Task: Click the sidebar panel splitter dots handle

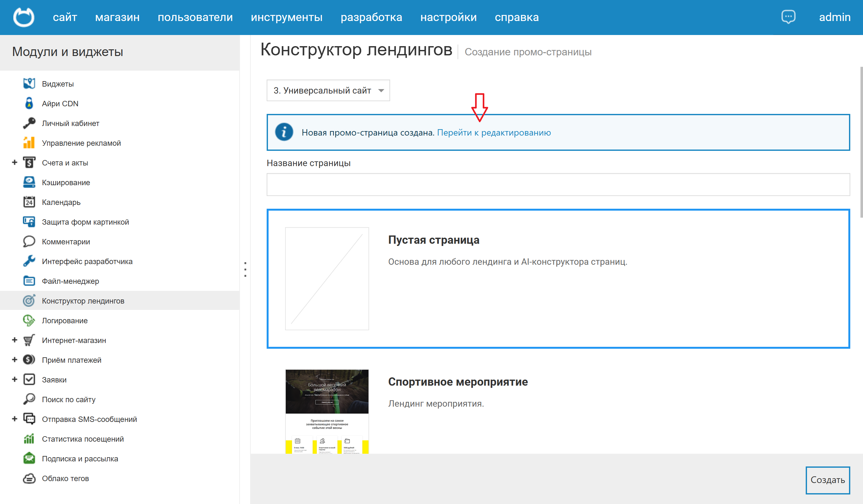Action: (245, 269)
